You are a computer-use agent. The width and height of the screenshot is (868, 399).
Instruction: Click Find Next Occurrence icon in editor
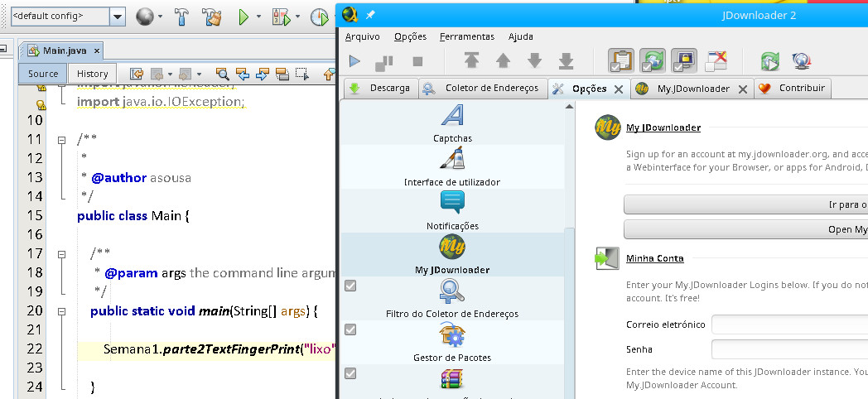[x=263, y=74]
